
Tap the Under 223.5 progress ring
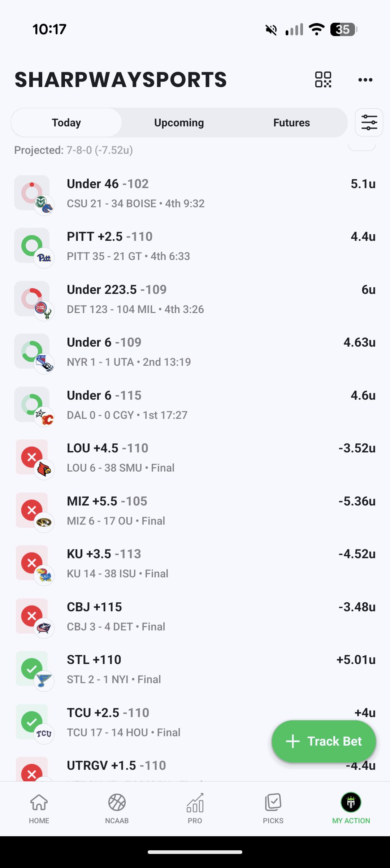click(31, 298)
